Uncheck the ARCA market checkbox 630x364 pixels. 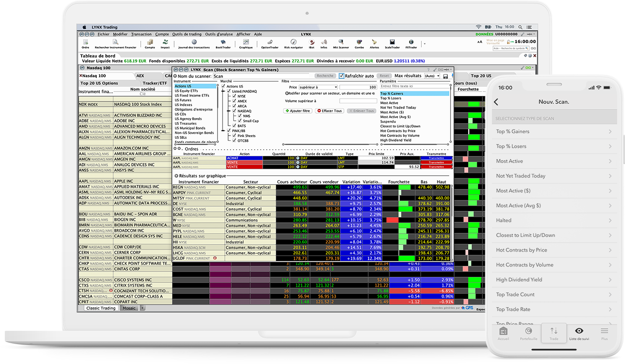click(x=234, y=106)
